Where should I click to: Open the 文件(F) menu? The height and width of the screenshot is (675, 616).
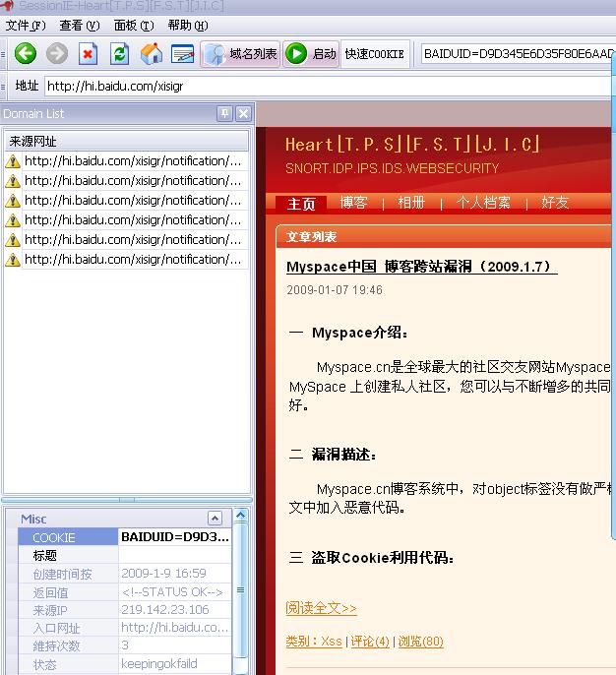[x=26, y=26]
